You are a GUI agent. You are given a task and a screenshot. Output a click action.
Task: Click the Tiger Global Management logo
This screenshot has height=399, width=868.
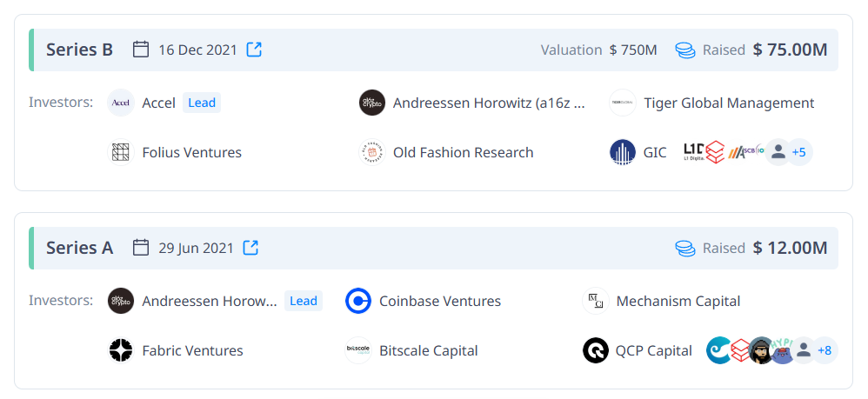[x=623, y=103]
